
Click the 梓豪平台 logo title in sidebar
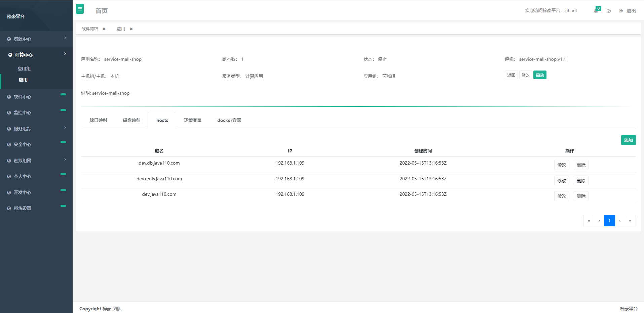(16, 16)
